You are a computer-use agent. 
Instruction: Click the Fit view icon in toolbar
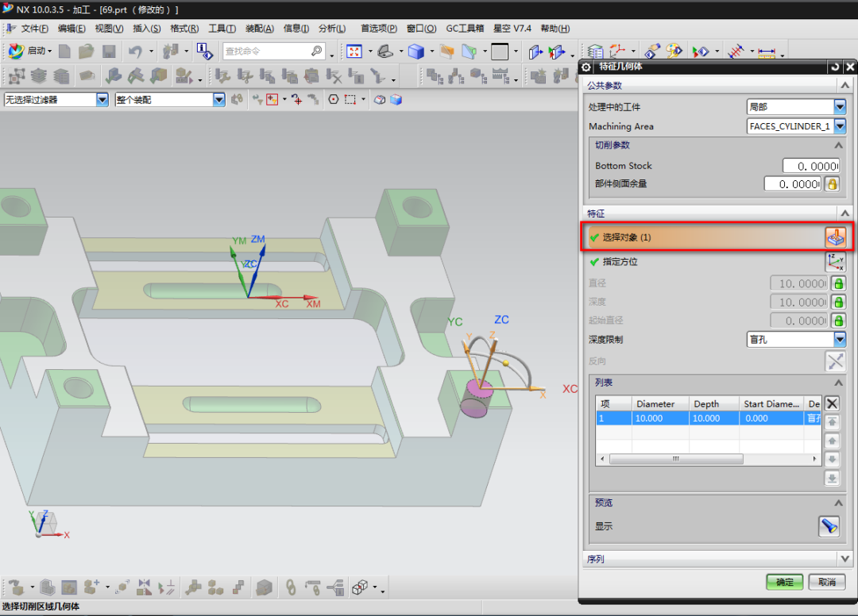[x=354, y=52]
